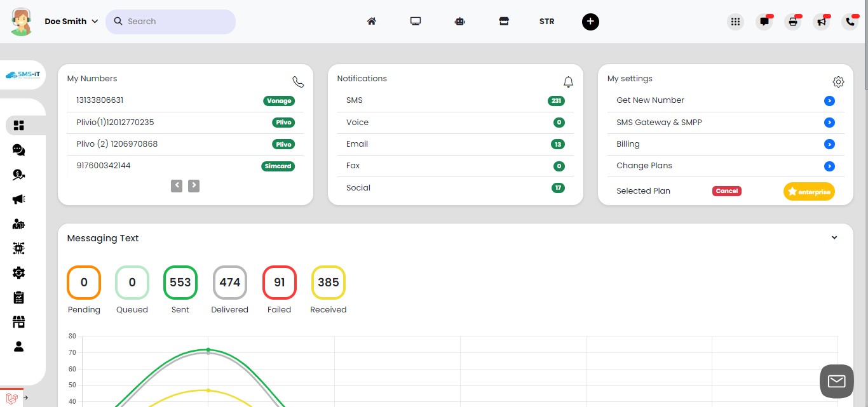
Task: Select the Failed 91 count box
Action: [x=280, y=283]
